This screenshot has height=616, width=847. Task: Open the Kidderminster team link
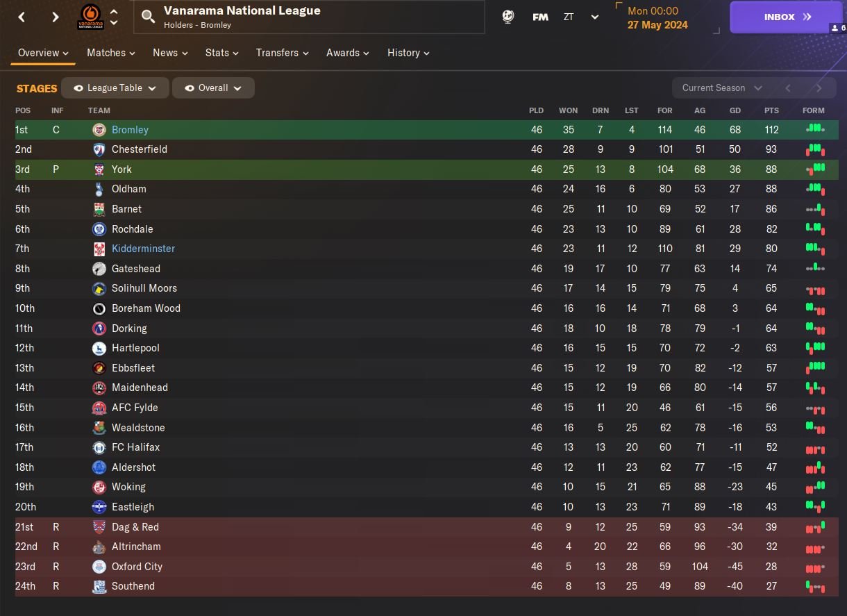(x=143, y=249)
